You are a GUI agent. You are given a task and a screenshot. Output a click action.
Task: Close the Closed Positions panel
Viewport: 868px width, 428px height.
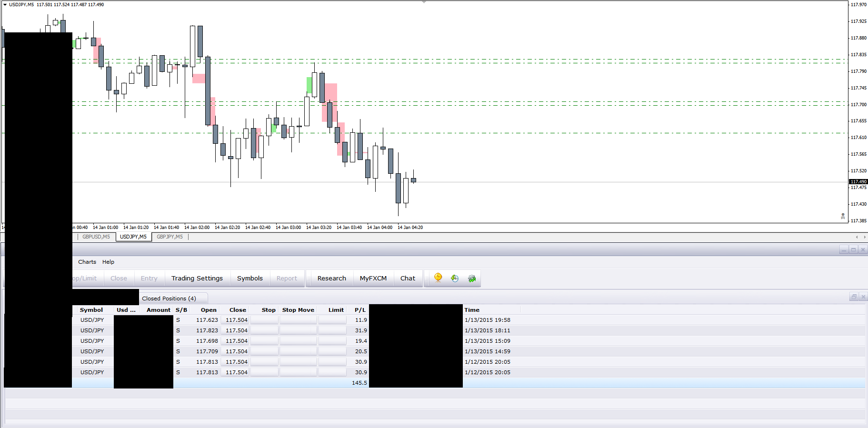tap(863, 297)
